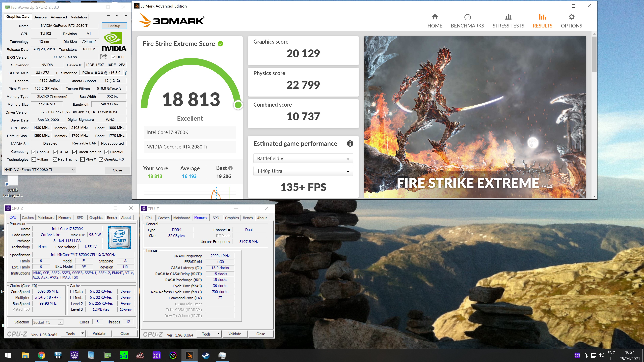Switch to GPU-Z Sensors tab
The width and height of the screenshot is (644, 362).
coord(40,17)
